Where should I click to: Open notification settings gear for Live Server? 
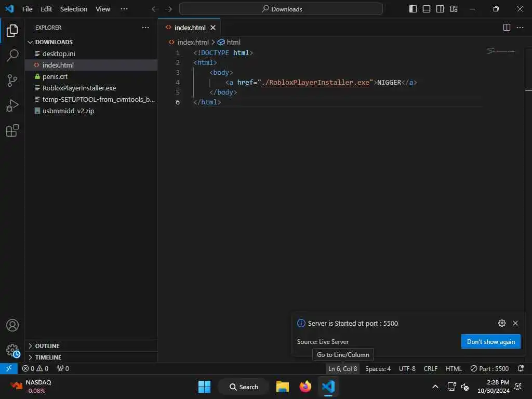[502, 323]
